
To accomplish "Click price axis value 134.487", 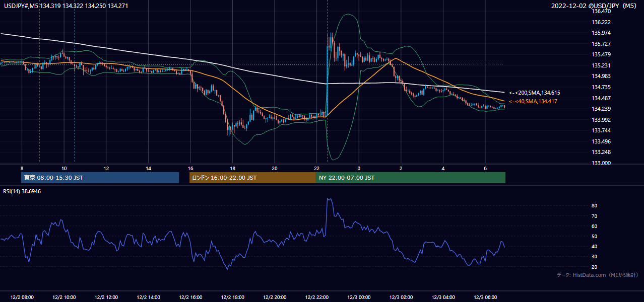I will click(601, 98).
